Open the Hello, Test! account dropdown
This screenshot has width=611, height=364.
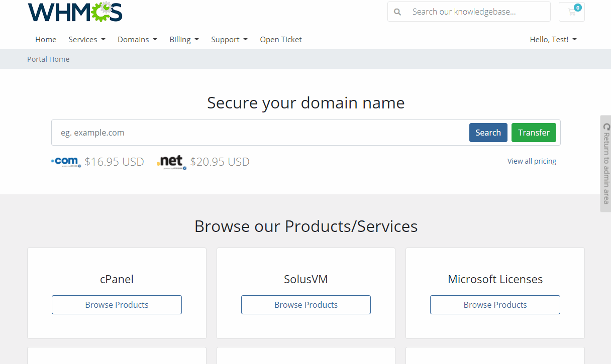pos(553,39)
